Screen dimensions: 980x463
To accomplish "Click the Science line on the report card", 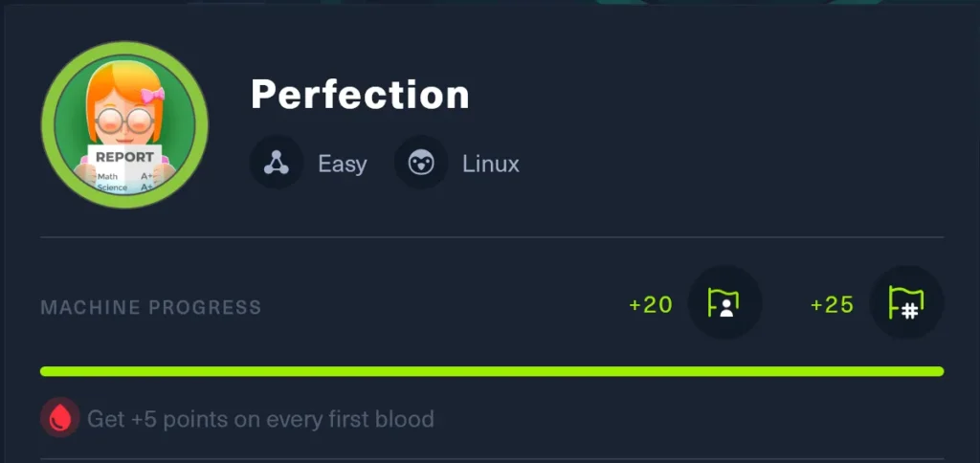I will [x=111, y=187].
